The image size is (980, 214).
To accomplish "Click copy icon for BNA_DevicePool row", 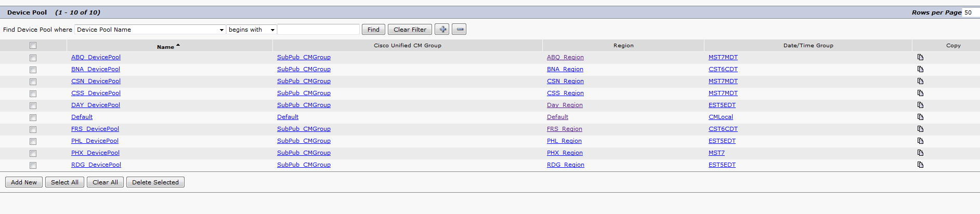I will point(920,69).
